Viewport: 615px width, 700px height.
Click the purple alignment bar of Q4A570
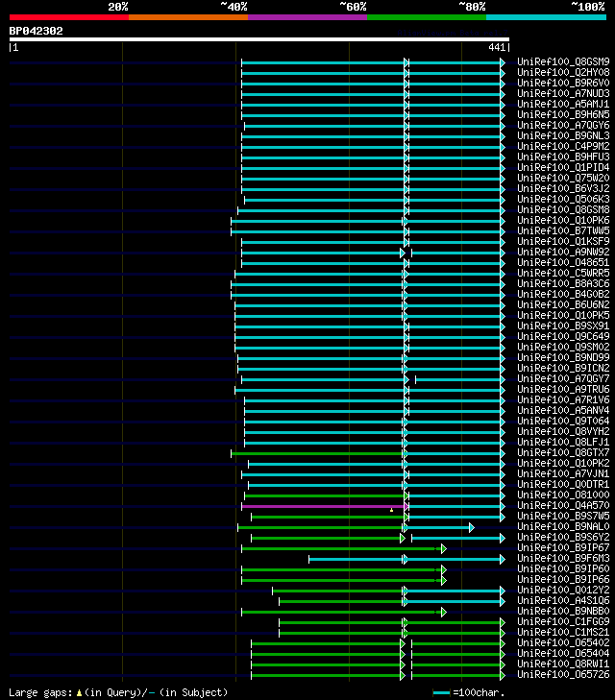[323, 506]
